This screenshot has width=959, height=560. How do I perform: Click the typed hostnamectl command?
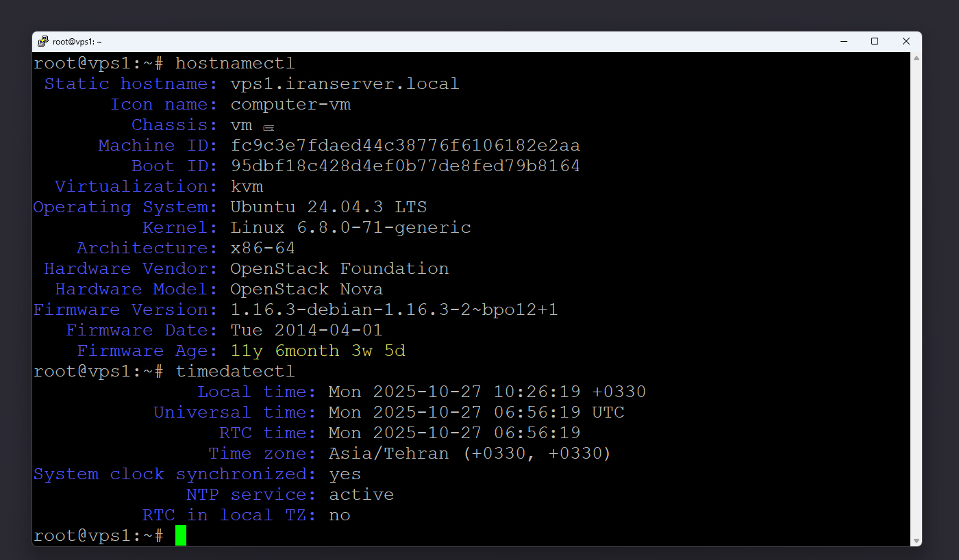pos(235,64)
